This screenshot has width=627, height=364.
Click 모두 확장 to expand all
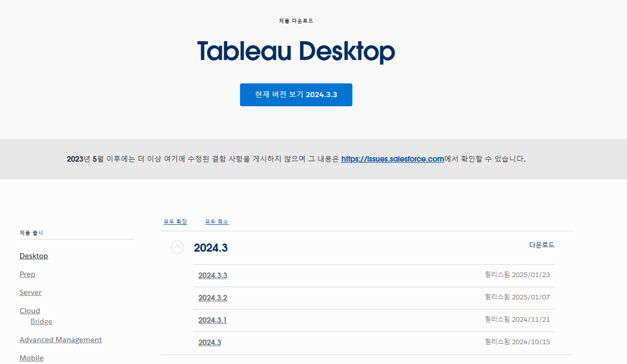[175, 222]
